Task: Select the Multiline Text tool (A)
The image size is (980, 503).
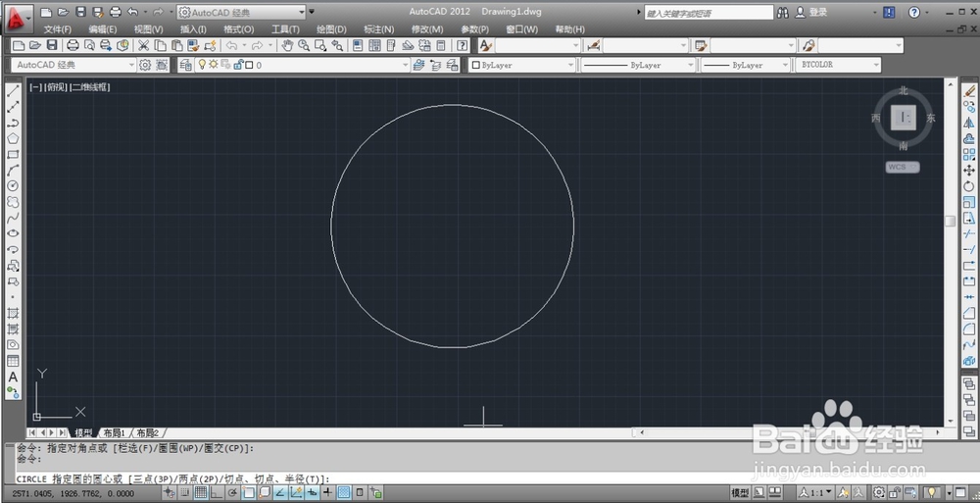Action: (x=13, y=377)
